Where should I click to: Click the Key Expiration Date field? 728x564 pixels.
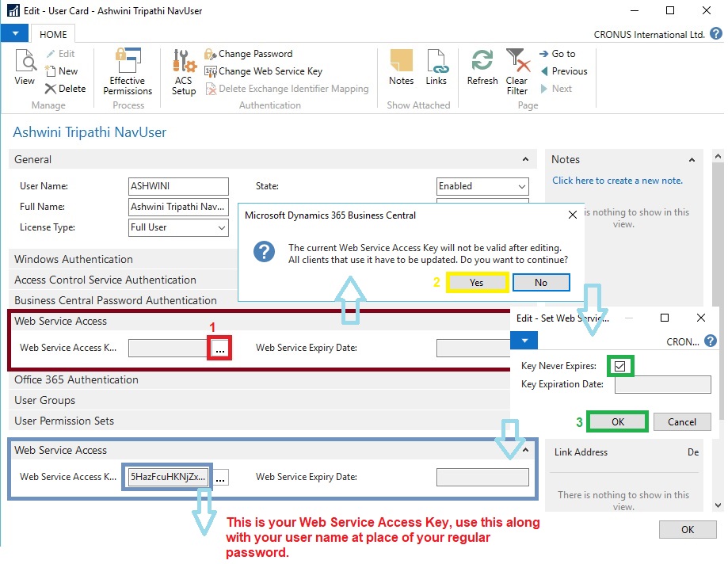click(x=662, y=385)
